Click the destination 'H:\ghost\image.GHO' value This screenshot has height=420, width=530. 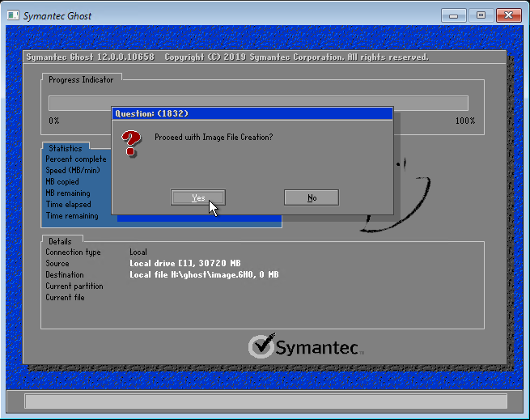[x=204, y=274]
